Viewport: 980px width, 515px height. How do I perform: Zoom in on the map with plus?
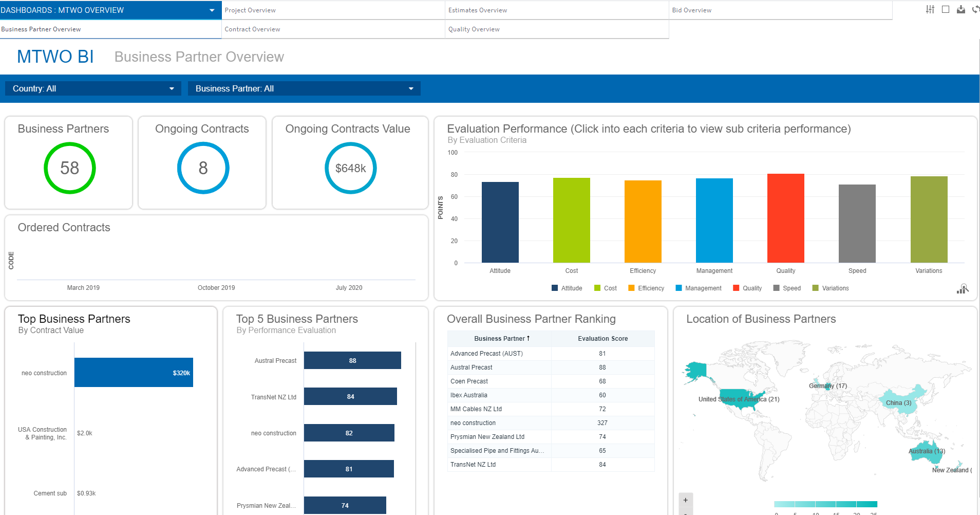pyautogui.click(x=685, y=500)
